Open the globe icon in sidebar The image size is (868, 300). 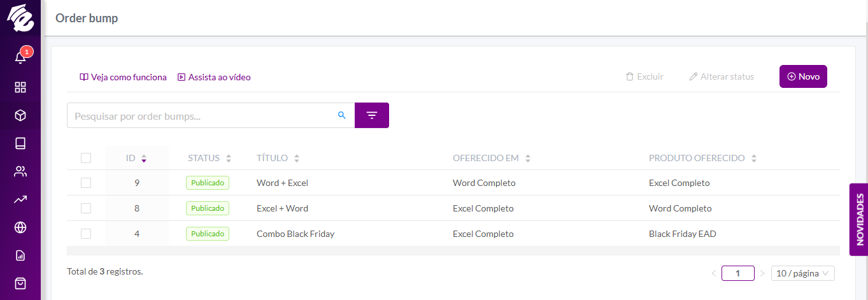click(x=20, y=227)
